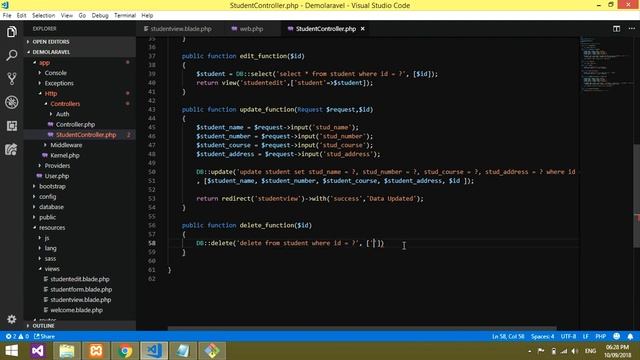
Task: Open User.php in the explorer
Action: coord(79,176)
